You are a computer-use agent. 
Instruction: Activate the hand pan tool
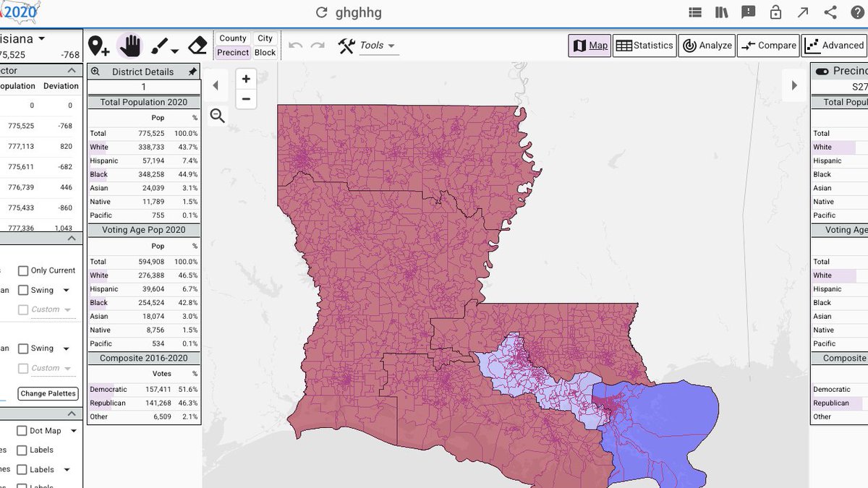coord(130,46)
